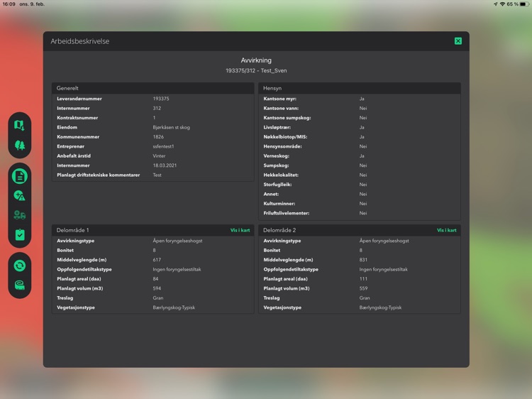Select Verneskog row label
This screenshot has height=399, width=532.
coord(276,156)
